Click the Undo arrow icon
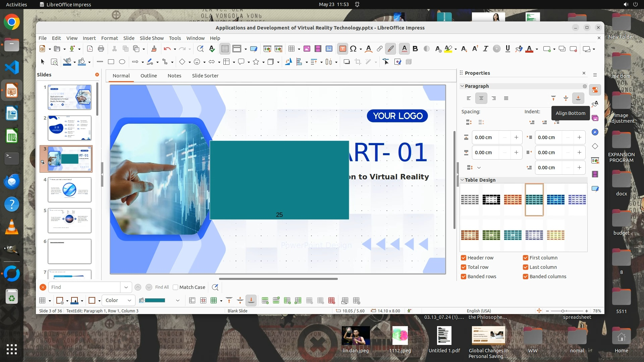The image size is (644, 362). [167, 49]
